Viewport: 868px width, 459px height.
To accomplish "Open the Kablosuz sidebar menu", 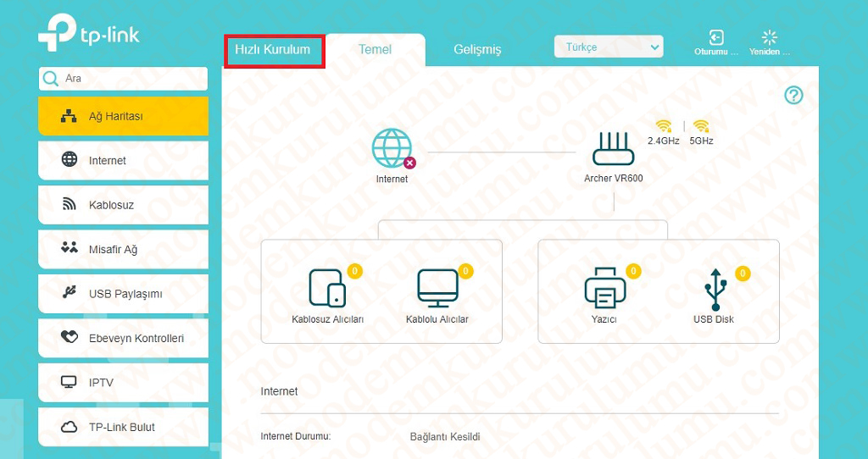I will (x=123, y=205).
